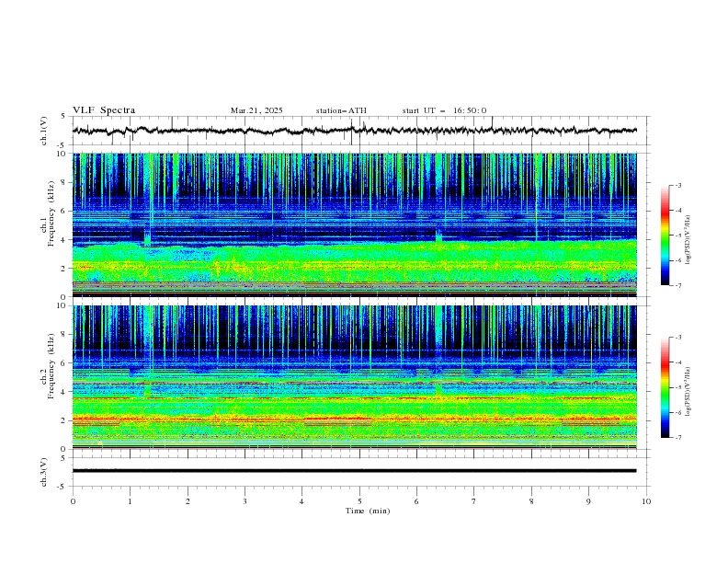Click the 'VLF Spectra' title text
Viewport: 728px width, 563px height.
point(104,110)
